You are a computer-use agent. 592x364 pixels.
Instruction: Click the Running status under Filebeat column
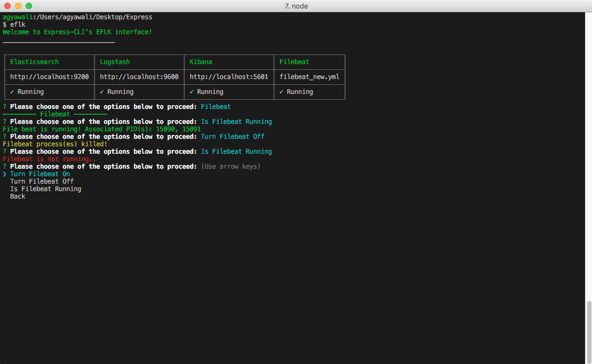tap(297, 92)
